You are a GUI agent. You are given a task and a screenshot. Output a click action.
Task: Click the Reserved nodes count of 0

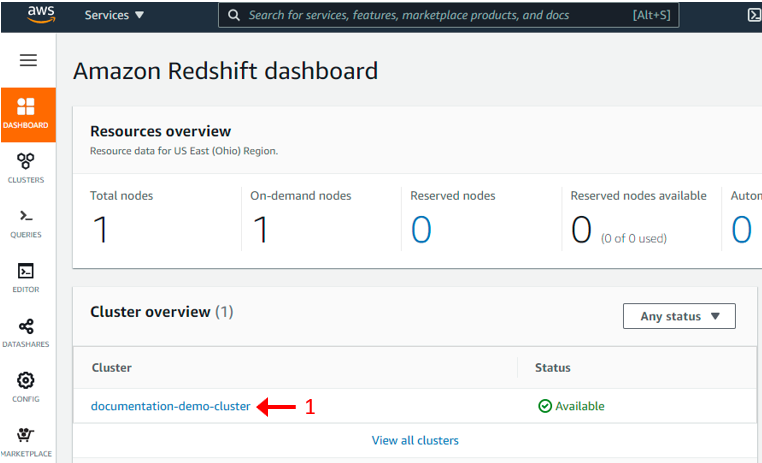[x=421, y=229]
